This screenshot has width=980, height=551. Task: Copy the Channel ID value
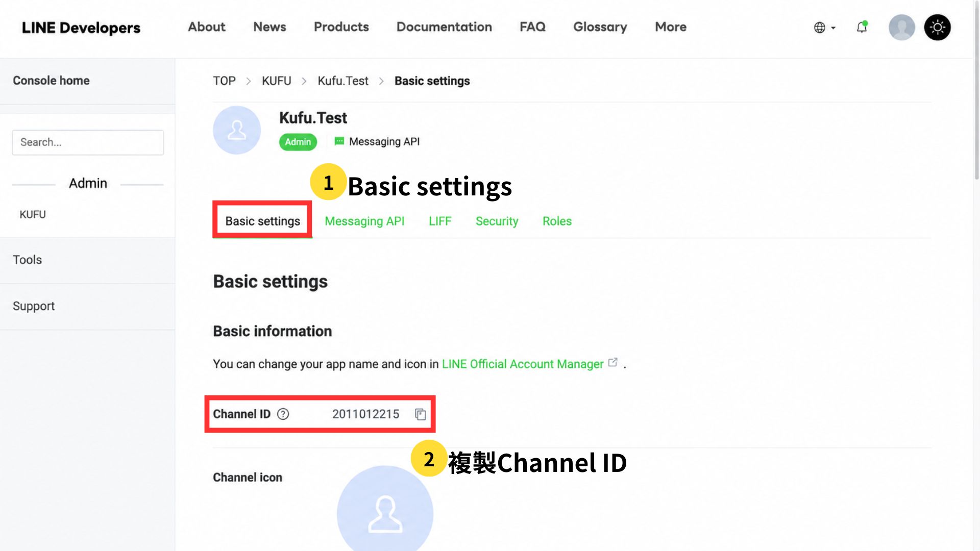tap(420, 414)
